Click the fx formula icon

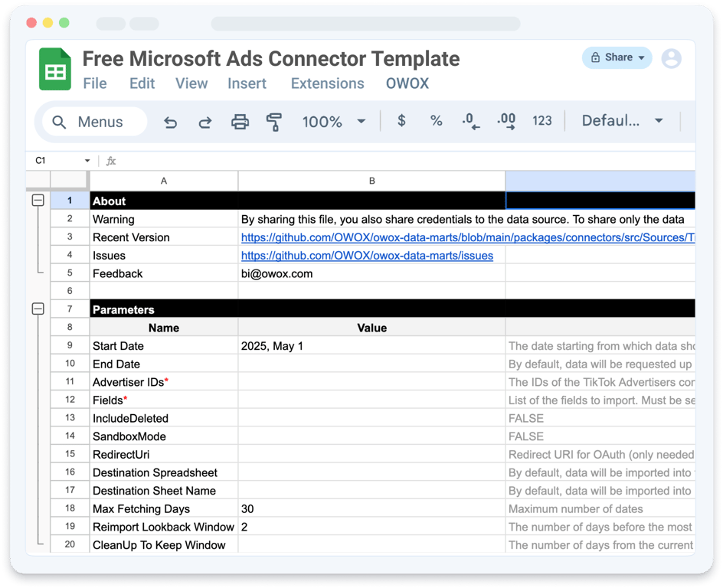[111, 161]
